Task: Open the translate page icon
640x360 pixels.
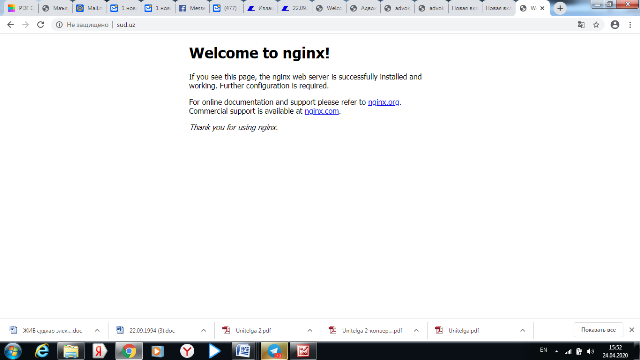Action: (581, 25)
